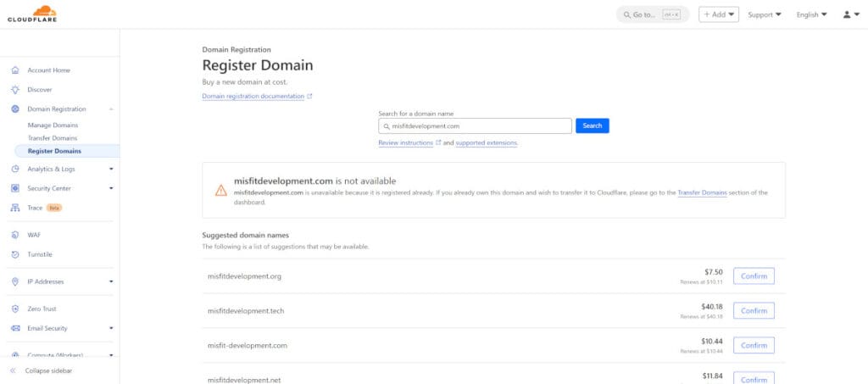Click the Register Domain heading
Image resolution: width=868 pixels, height=384 pixels.
click(258, 65)
